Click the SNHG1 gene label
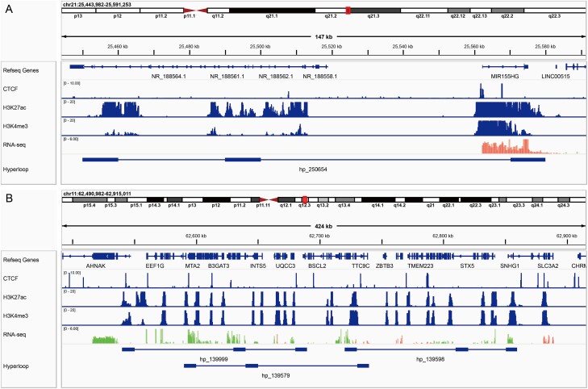This screenshot has height=389, width=588. 510,266
